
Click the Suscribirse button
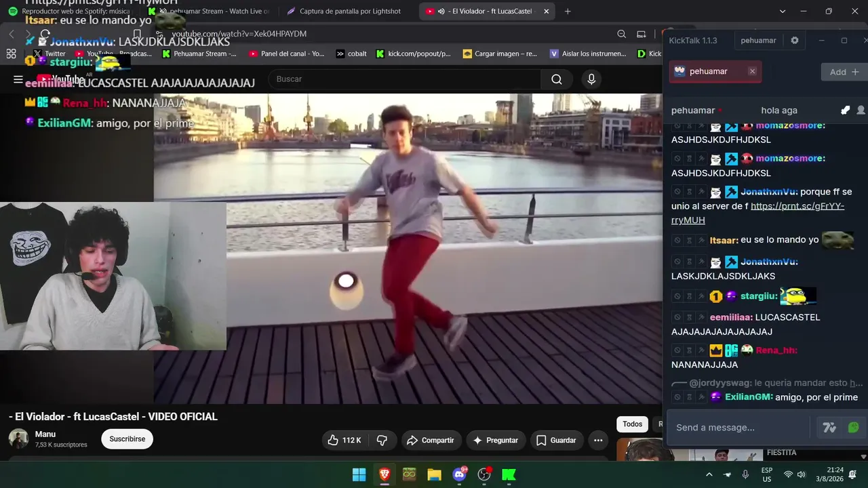click(127, 439)
